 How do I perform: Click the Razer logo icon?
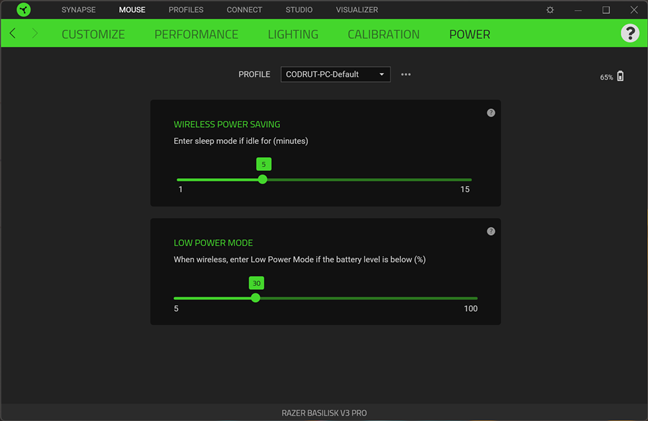[x=24, y=10]
